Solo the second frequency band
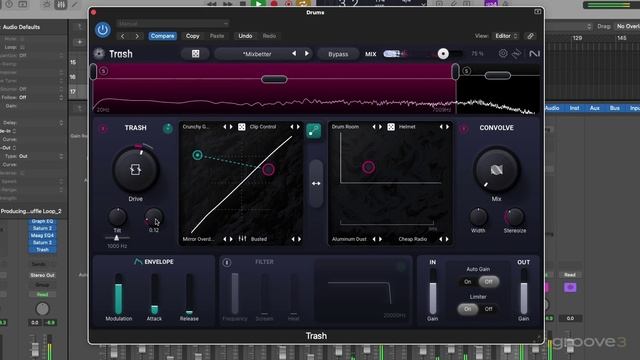Screen dimensions: 640x360 coord(467,71)
